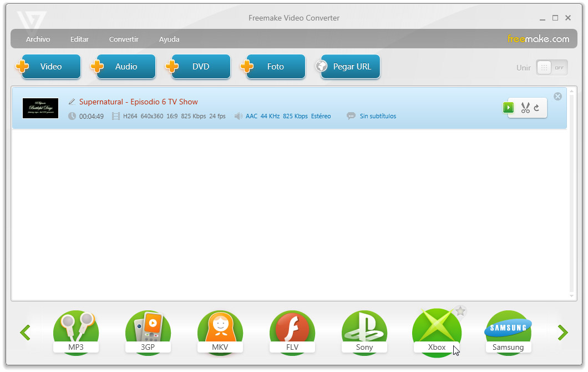This screenshot has width=588, height=372.
Task: Click the file list vertical scrollbar
Action: [571, 193]
